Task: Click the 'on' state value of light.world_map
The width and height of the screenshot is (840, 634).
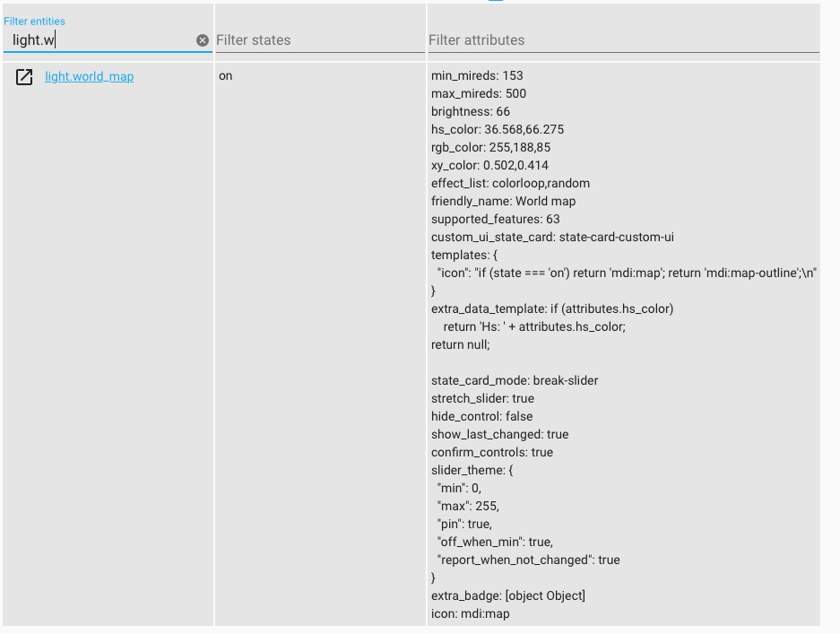Action: point(223,76)
